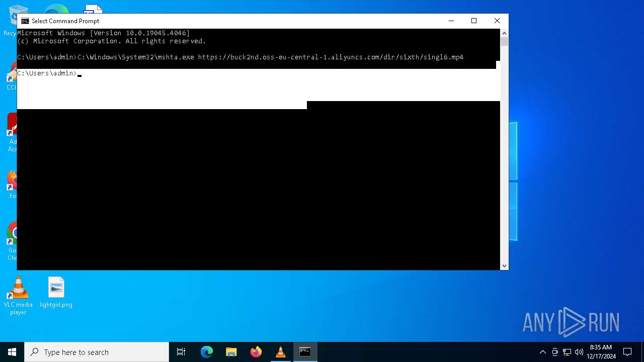Screen dimensions: 644x362
Task: Show hidden system tray icons
Action: [x=542, y=352]
